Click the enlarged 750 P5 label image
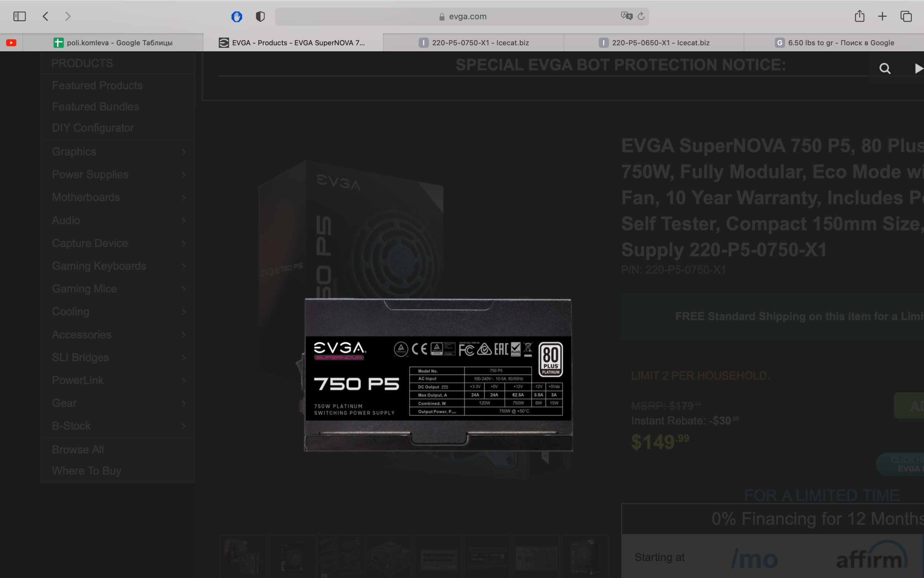The width and height of the screenshot is (924, 578). point(438,375)
